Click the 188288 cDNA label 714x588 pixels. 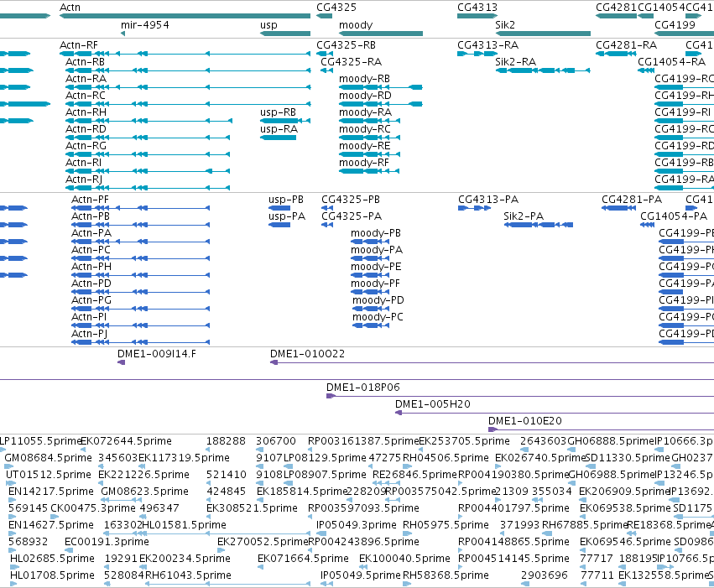(x=226, y=441)
